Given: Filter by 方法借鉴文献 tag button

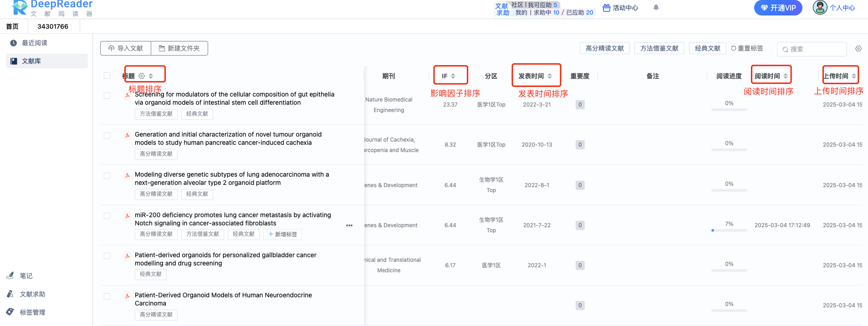Looking at the screenshot, I should pyautogui.click(x=659, y=48).
